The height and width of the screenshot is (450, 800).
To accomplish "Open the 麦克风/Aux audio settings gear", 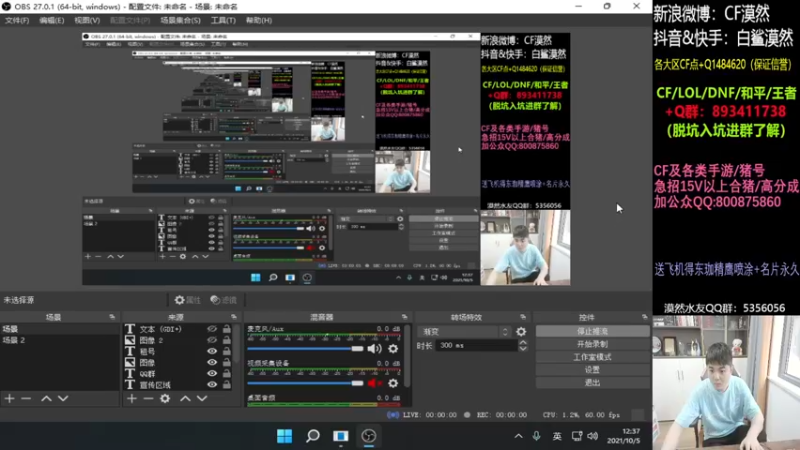I will point(393,349).
